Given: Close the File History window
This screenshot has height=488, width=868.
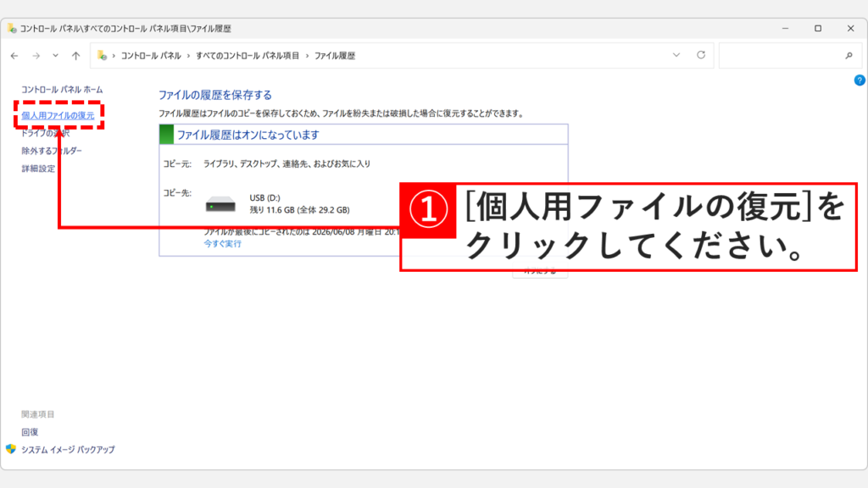Looking at the screenshot, I should coord(850,28).
